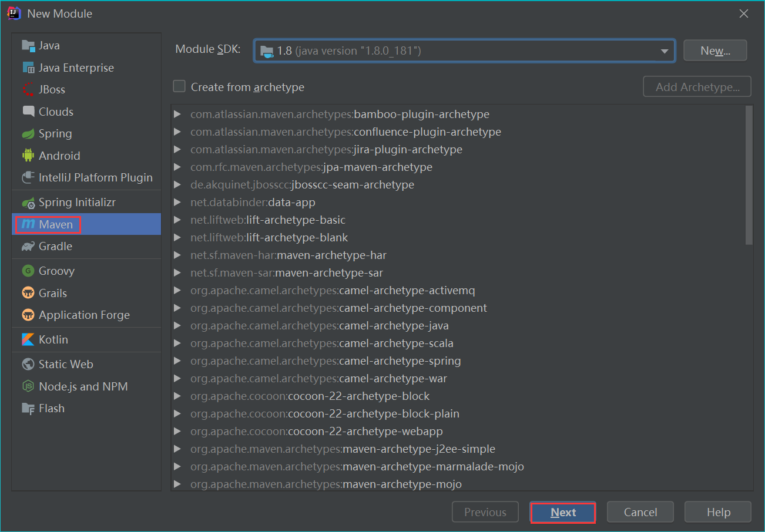Screen dimensions: 765x532
Task: Select maven-archetype-j2ee-simple row
Action: (x=458, y=449)
